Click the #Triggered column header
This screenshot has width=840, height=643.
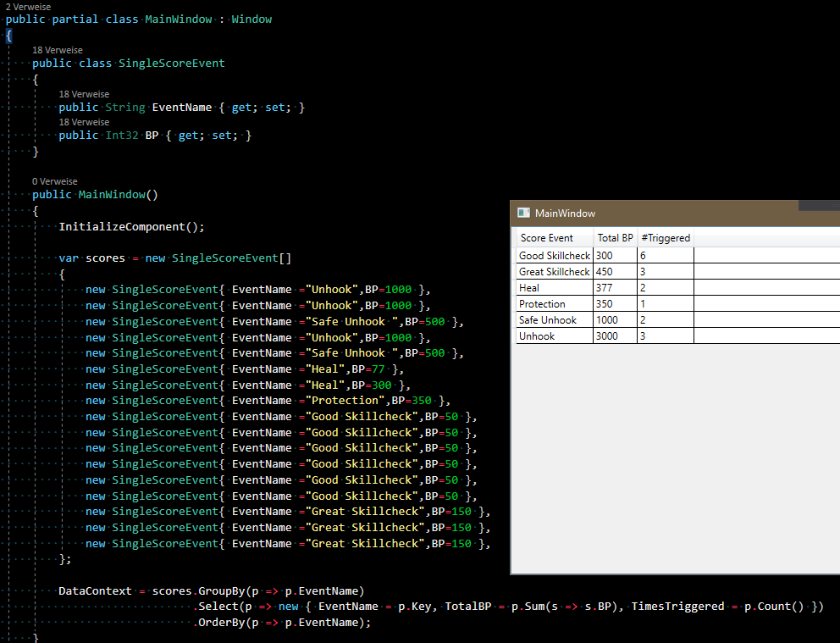point(666,238)
